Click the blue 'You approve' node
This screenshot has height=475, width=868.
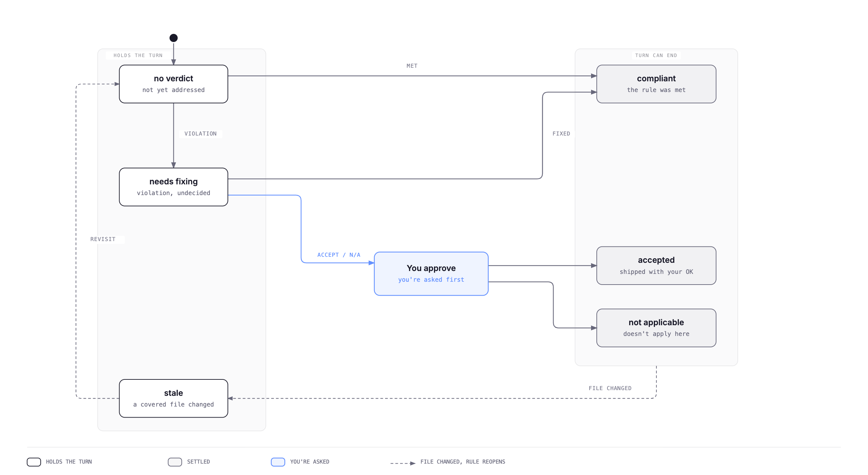pos(431,274)
